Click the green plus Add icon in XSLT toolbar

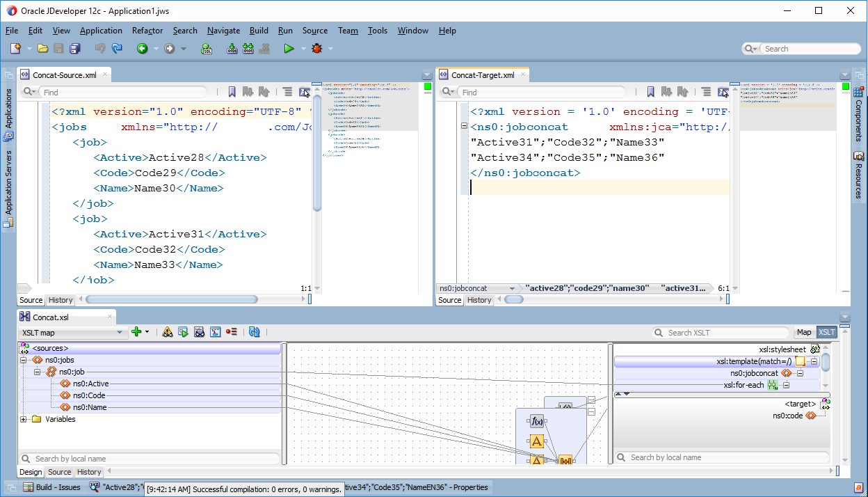[136, 332]
